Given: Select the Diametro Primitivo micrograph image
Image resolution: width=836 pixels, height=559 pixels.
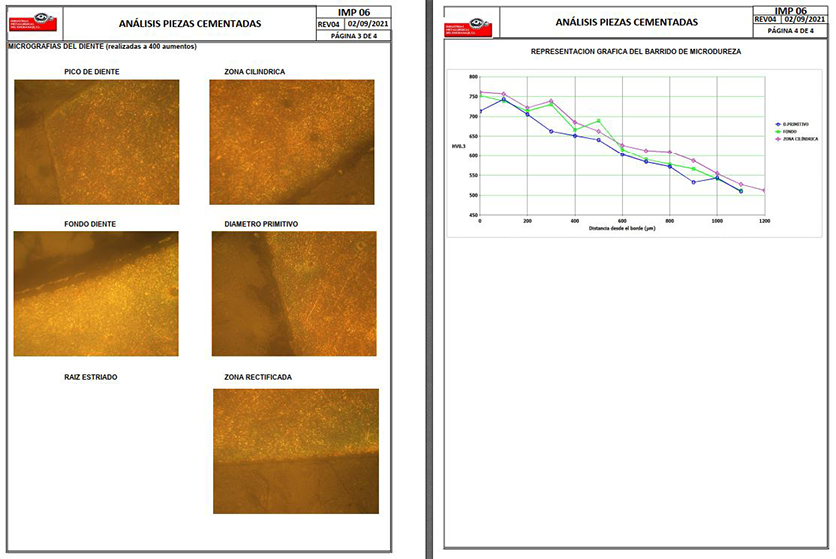Looking at the screenshot, I should tap(294, 294).
